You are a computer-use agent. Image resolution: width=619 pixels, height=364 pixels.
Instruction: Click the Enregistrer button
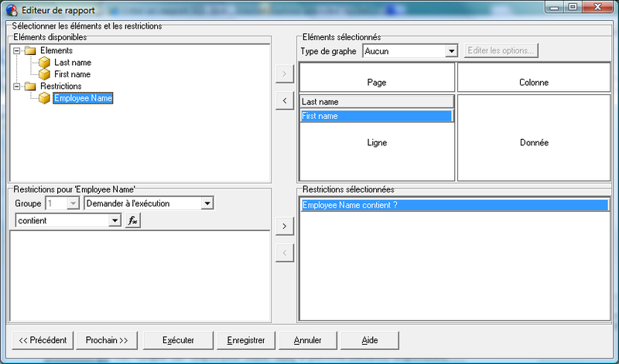click(x=246, y=340)
